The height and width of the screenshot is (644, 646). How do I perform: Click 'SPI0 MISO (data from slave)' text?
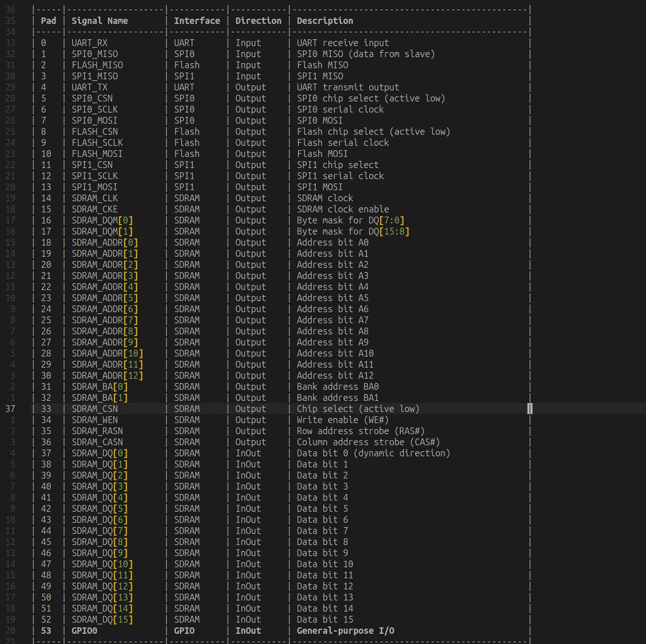point(366,54)
